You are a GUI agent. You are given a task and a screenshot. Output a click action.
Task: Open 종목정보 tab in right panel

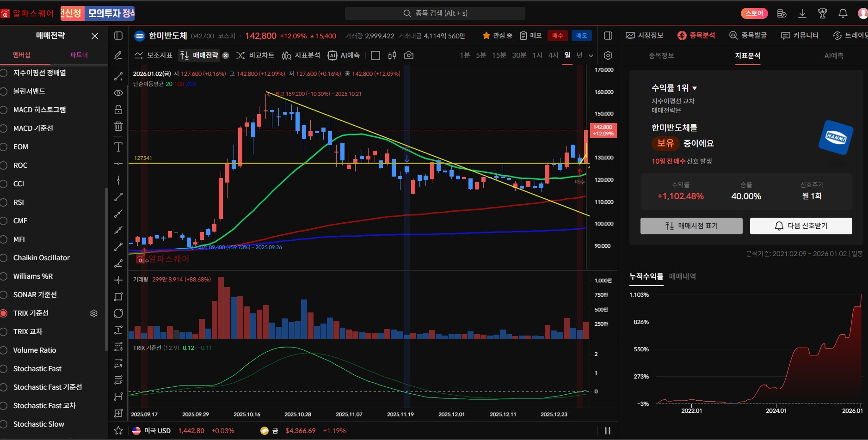click(661, 55)
